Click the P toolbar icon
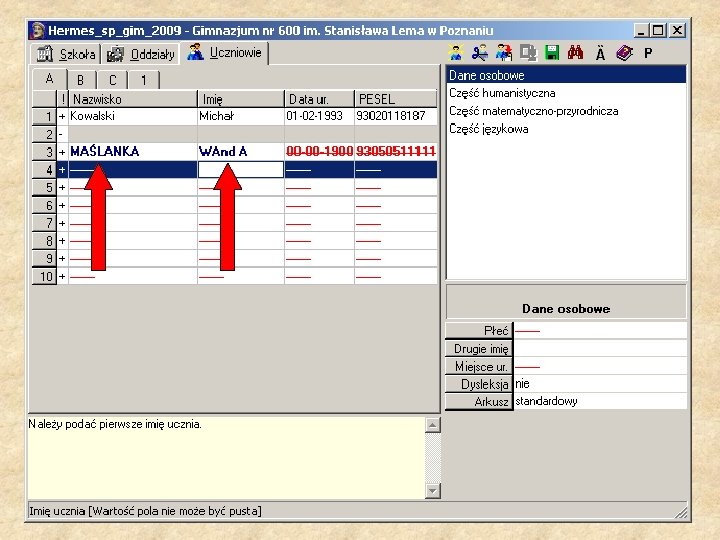Screen dimensions: 720x540 click(648, 53)
